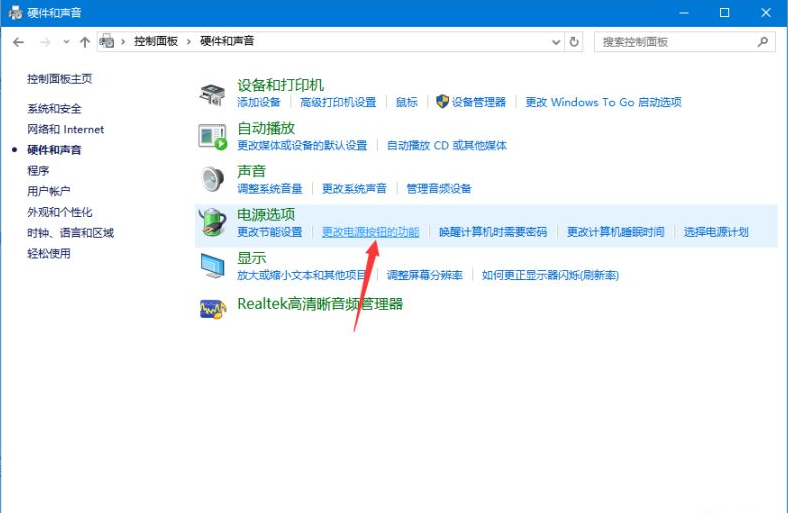Select the Power Options battery icon
Viewport: 788px width, 513px height.
pyautogui.click(x=212, y=222)
